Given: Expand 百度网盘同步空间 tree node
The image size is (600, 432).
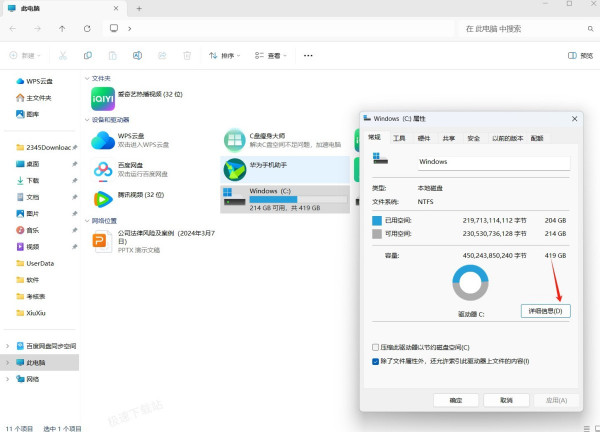Looking at the screenshot, I should (x=7, y=346).
